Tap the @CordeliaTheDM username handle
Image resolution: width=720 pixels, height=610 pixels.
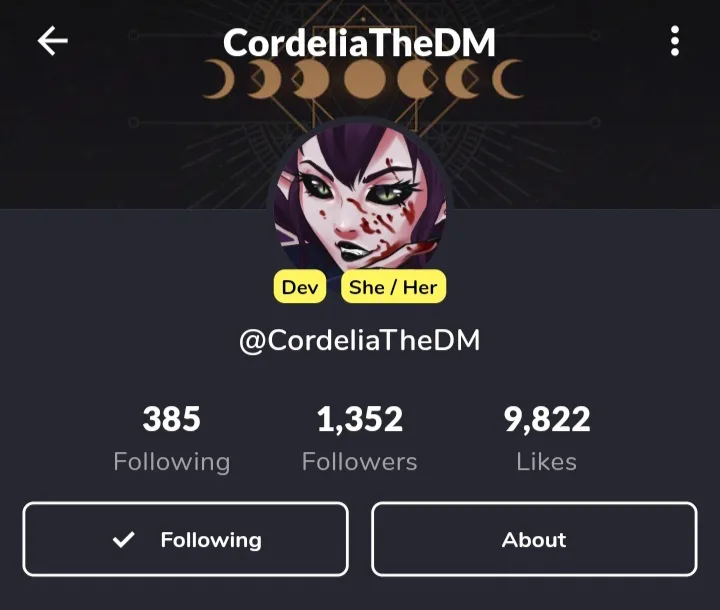click(360, 340)
